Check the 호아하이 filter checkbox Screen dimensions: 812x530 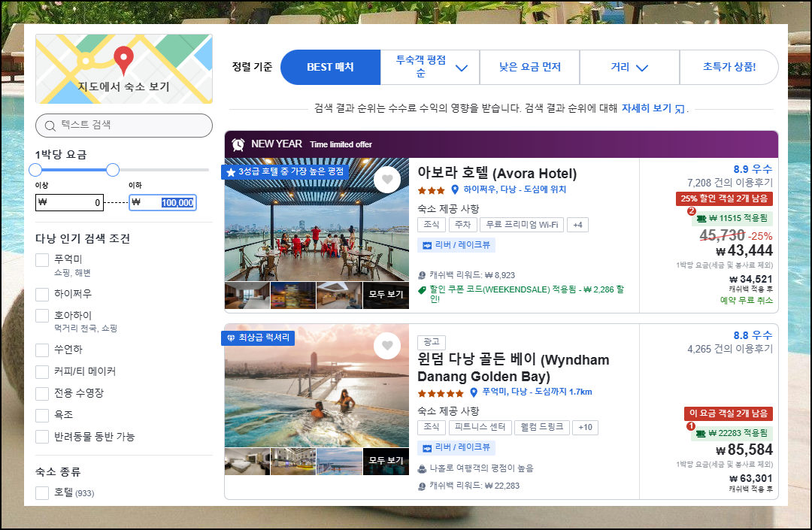pyautogui.click(x=42, y=316)
